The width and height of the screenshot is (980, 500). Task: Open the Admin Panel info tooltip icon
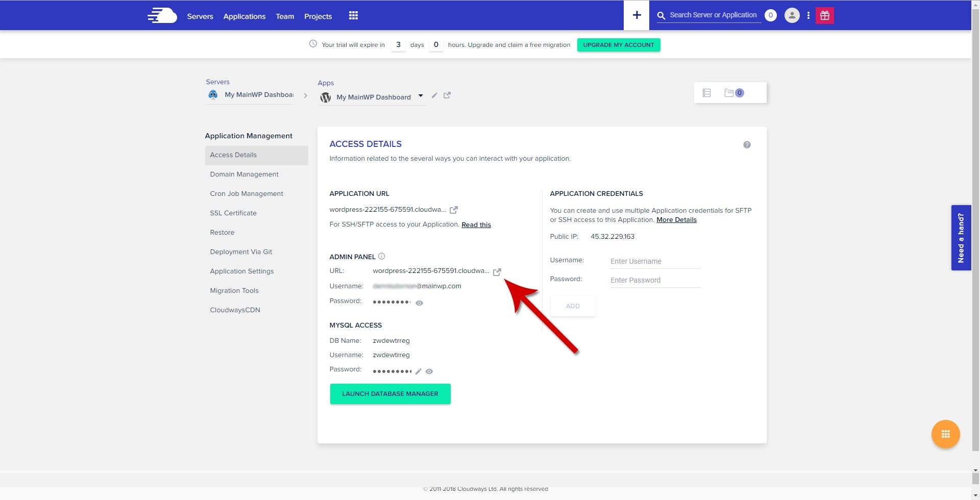[382, 256]
